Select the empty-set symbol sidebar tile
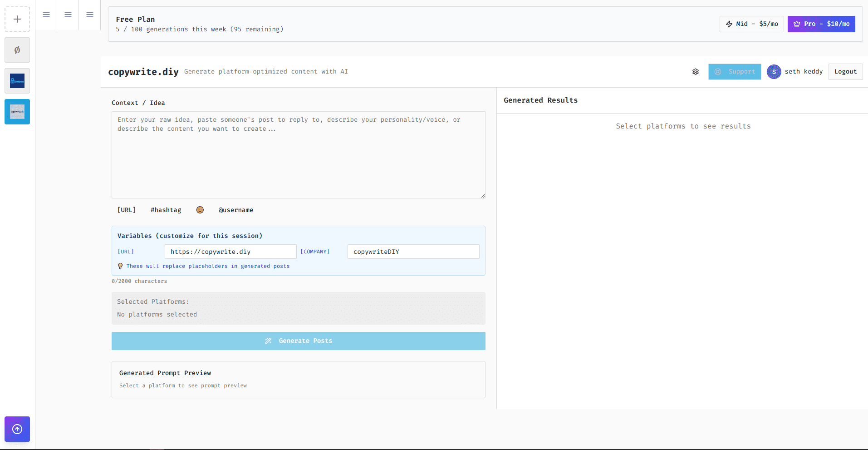Screen dimensions: 868x450 click(x=17, y=50)
